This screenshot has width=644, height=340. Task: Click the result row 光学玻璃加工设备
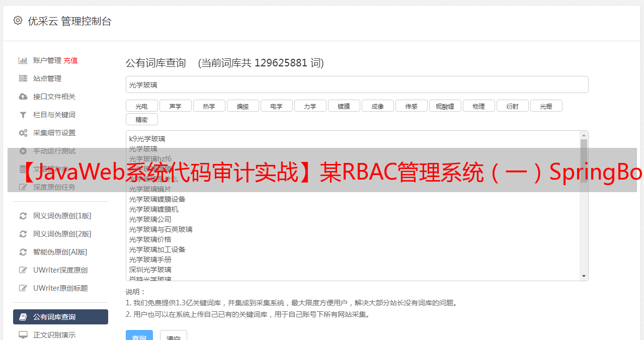[x=157, y=249]
